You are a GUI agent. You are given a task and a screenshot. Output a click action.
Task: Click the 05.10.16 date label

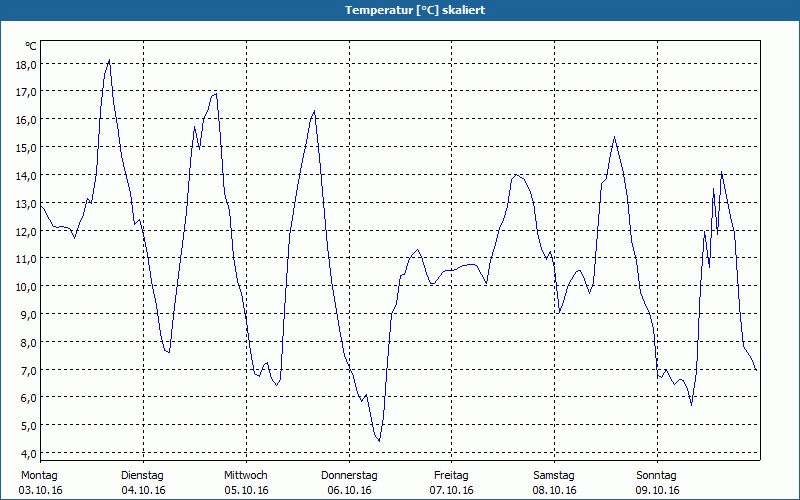coord(246,490)
